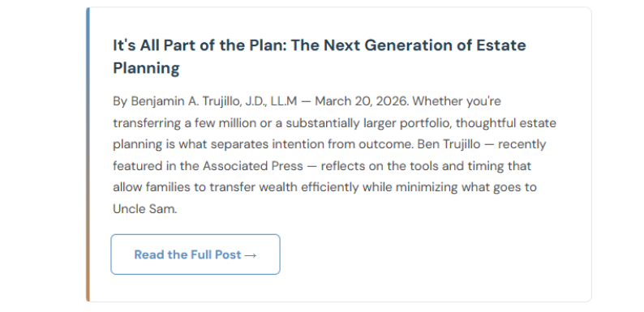Click the "J.D., LL.M" credentials text

pos(271,101)
